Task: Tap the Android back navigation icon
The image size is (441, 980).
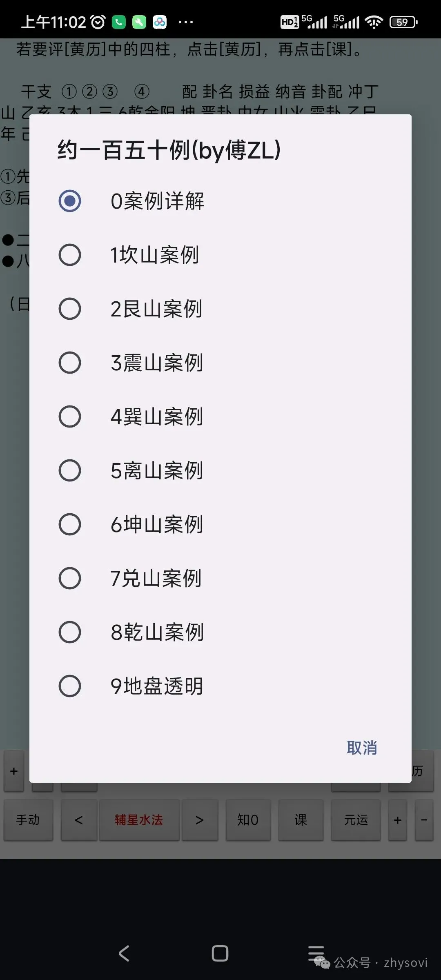Action: tap(124, 953)
